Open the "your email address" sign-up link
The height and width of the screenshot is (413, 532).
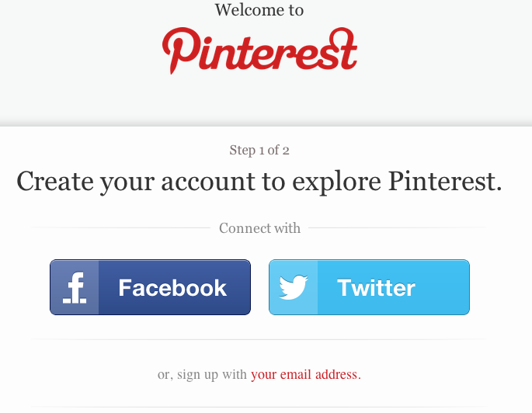tap(306, 374)
